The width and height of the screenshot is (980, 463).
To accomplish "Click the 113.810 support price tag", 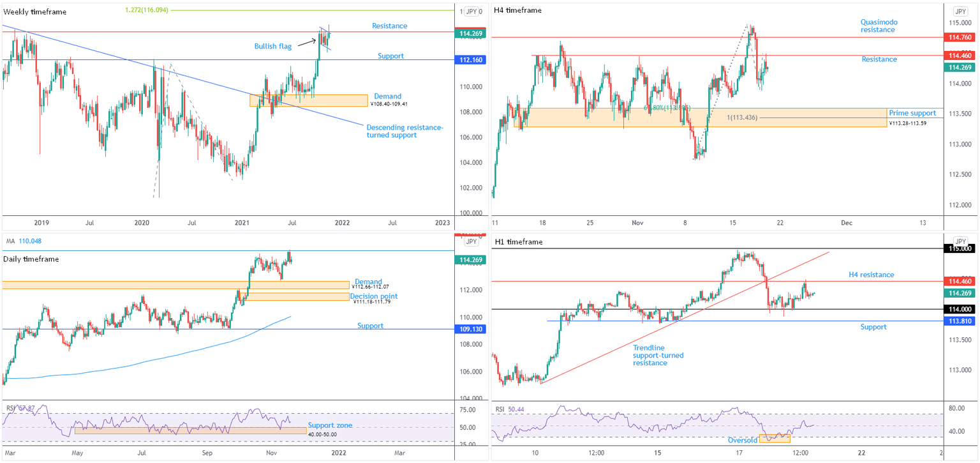I will pyautogui.click(x=960, y=321).
